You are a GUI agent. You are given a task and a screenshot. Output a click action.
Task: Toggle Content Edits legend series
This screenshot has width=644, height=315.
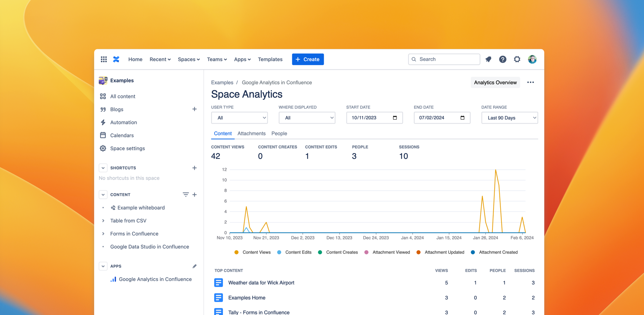(294, 252)
